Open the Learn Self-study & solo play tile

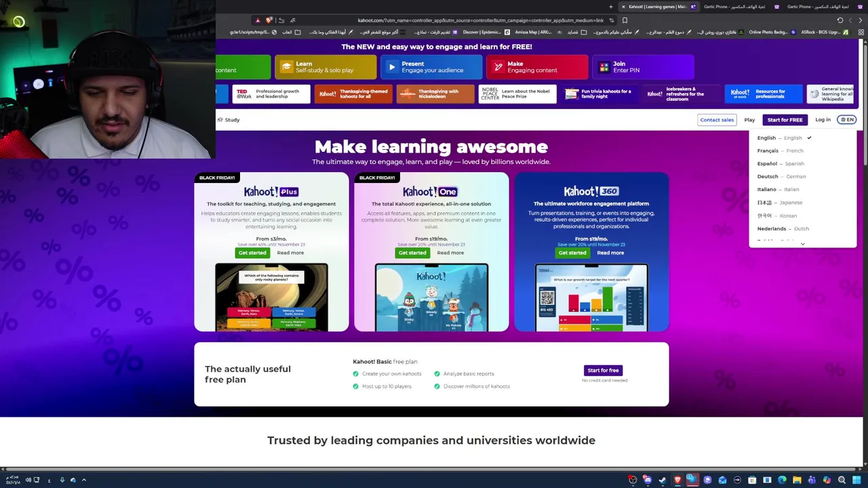325,67
